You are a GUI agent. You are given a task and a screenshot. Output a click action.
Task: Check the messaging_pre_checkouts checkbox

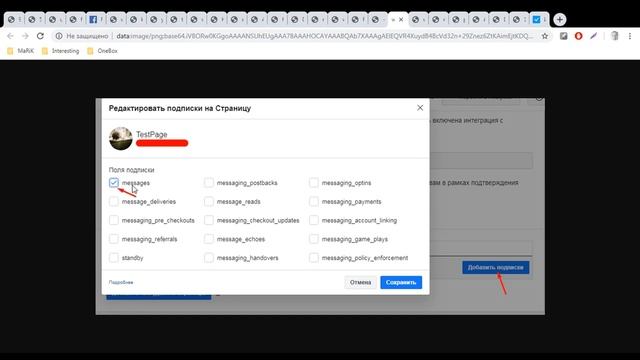pos(114,220)
